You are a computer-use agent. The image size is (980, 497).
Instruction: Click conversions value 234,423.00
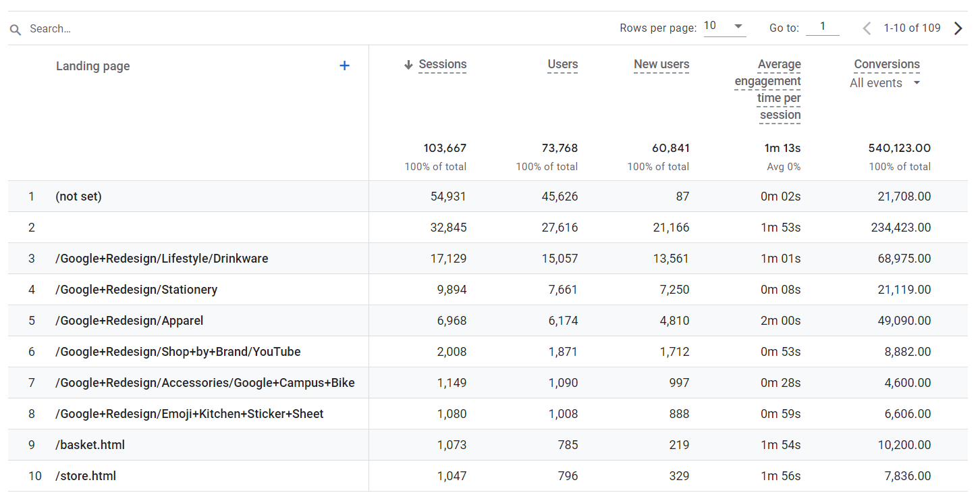pyautogui.click(x=901, y=228)
